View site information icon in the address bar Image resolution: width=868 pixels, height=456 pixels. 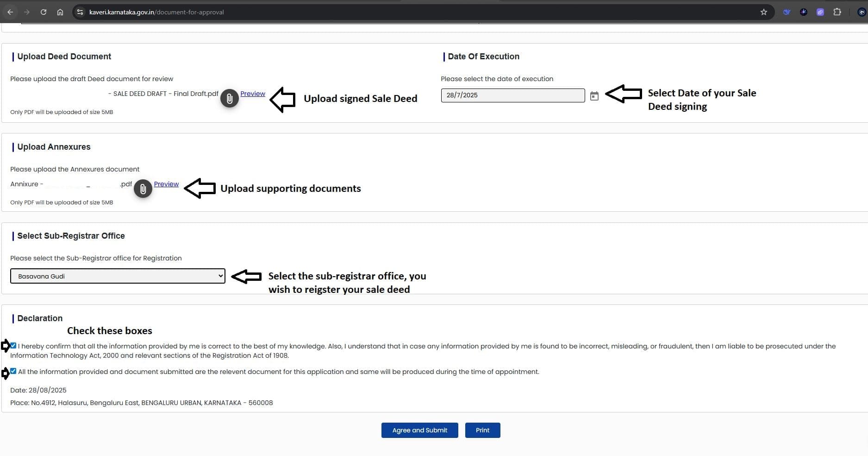tap(80, 12)
